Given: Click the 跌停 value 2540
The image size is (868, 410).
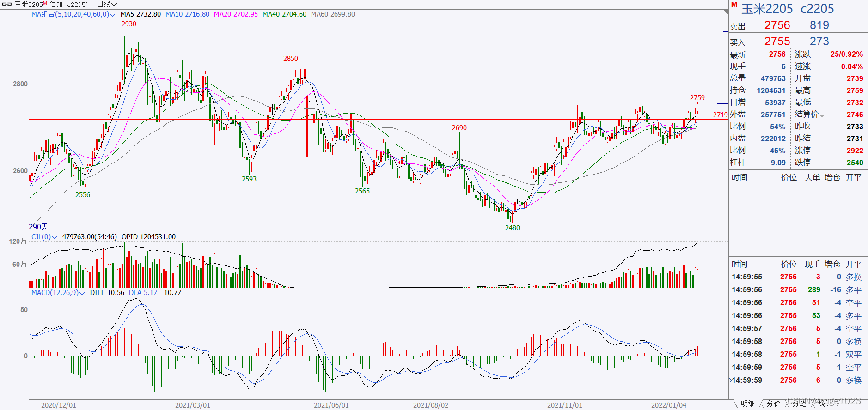Looking at the screenshot, I should tap(855, 163).
